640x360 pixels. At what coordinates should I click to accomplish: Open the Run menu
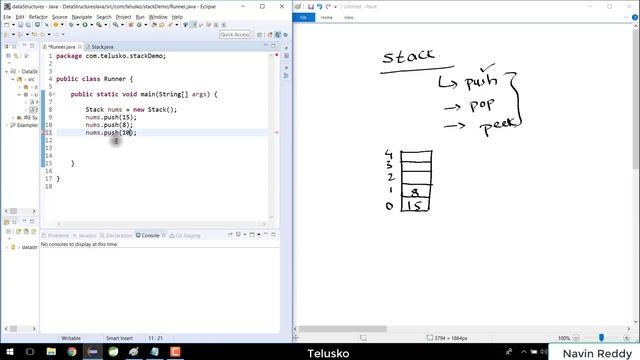[140, 17]
